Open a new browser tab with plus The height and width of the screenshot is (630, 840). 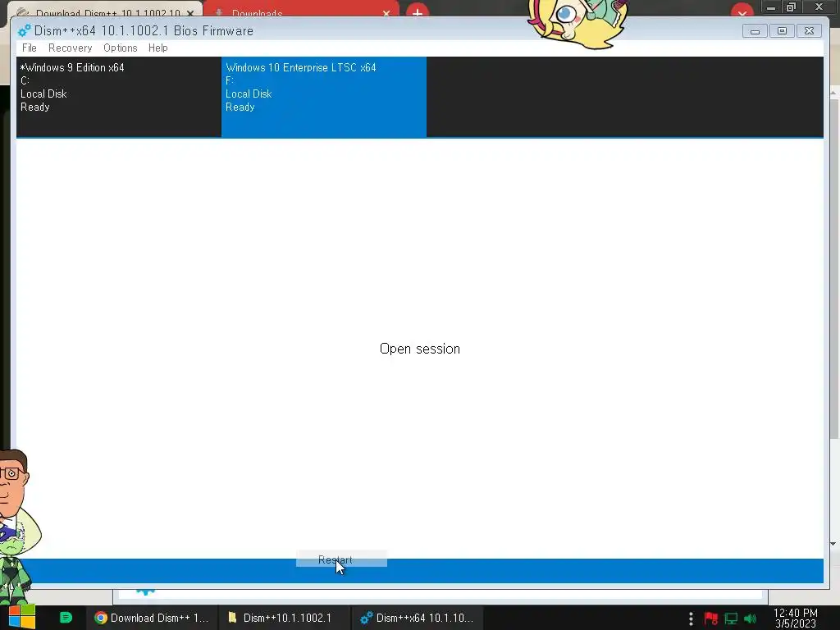point(418,11)
